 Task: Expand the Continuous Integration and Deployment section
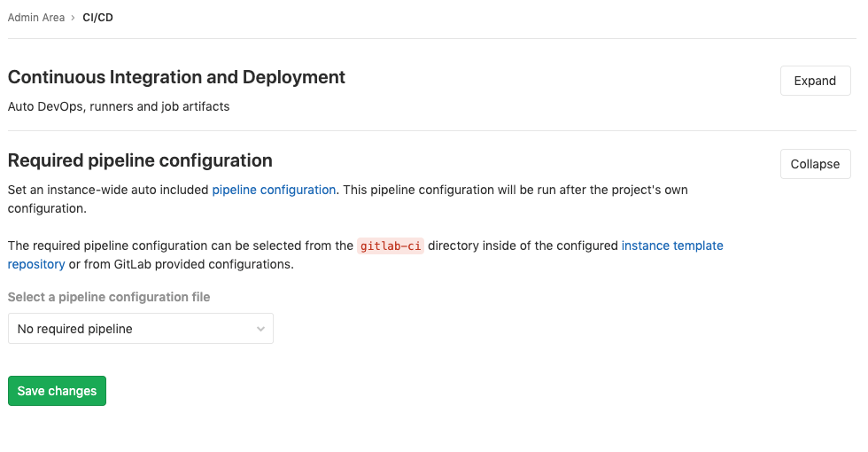coord(814,81)
